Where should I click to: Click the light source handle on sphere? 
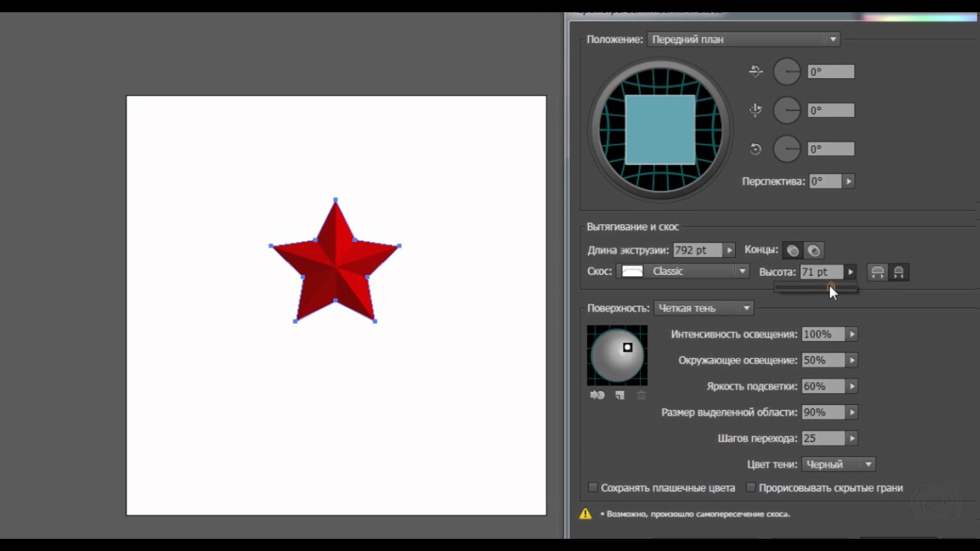(x=628, y=347)
